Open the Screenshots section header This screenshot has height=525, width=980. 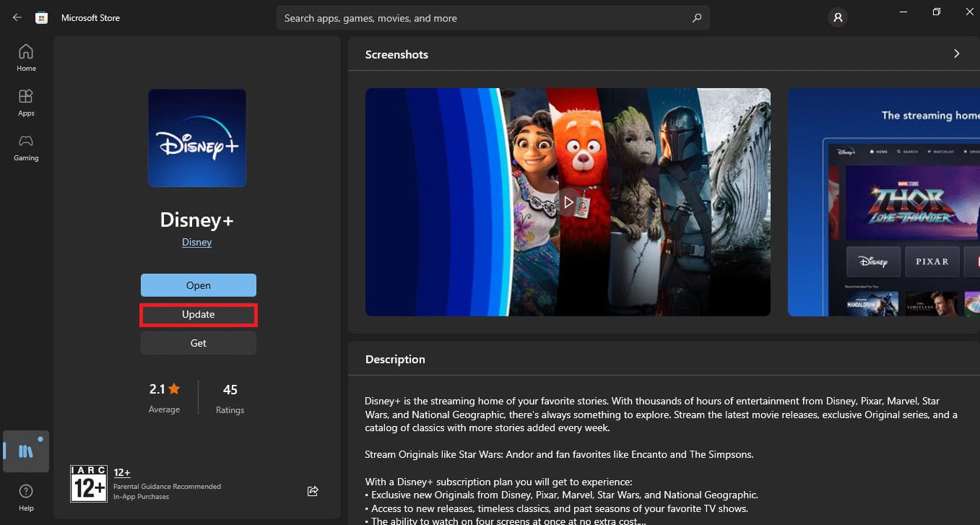tap(396, 54)
